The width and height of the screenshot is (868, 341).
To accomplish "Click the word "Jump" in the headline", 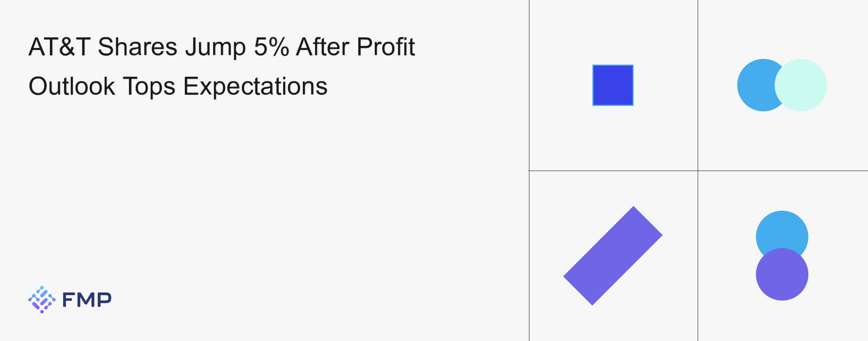I will (x=215, y=47).
